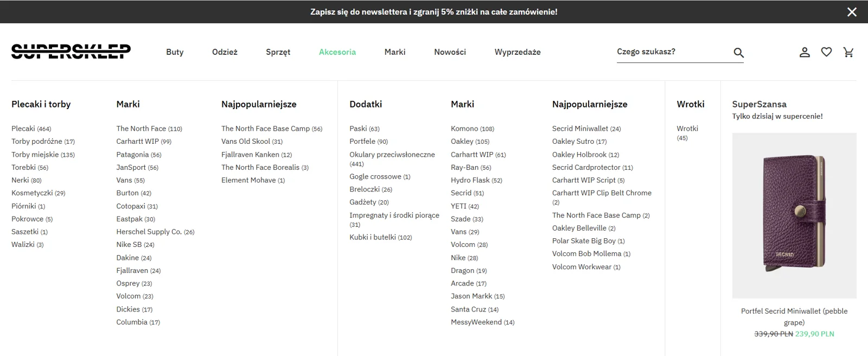The width and height of the screenshot is (868, 356).
Task: Select Santa Cruz (14) brand
Action: click(x=475, y=309)
